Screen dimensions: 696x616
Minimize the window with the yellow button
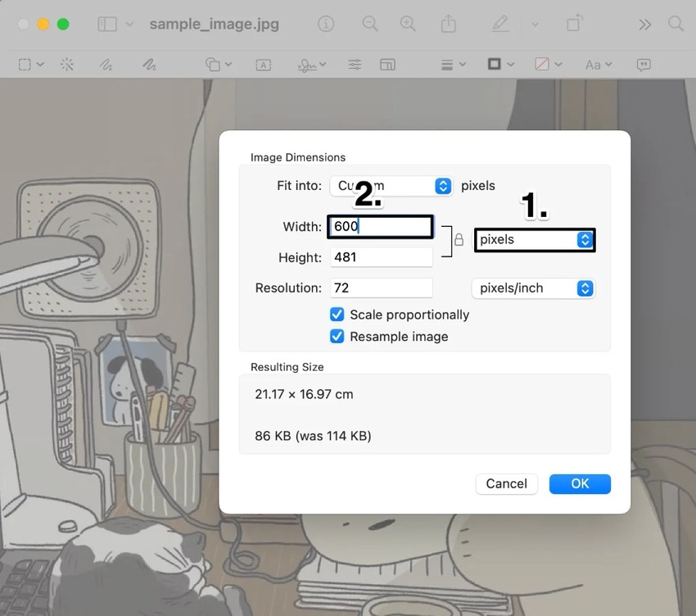click(x=43, y=24)
